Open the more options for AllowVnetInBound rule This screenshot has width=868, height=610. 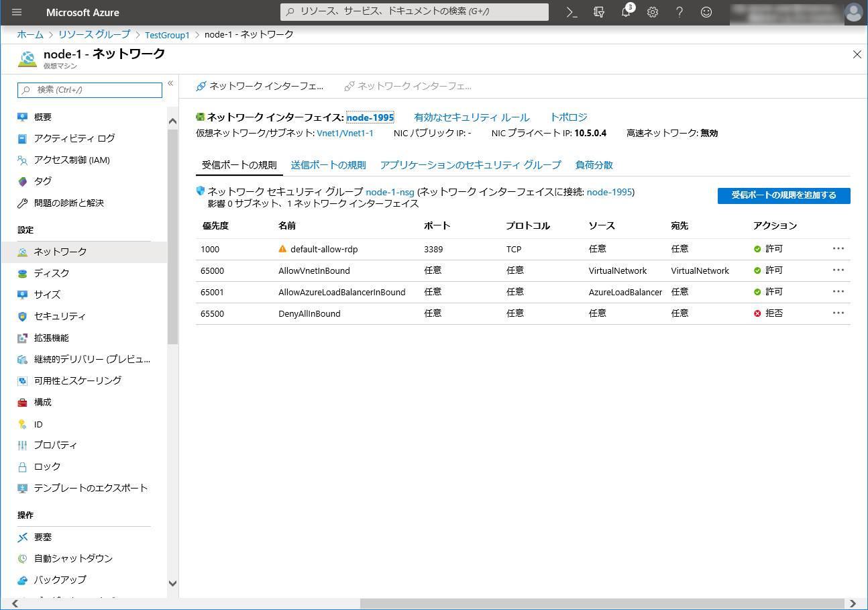838,270
